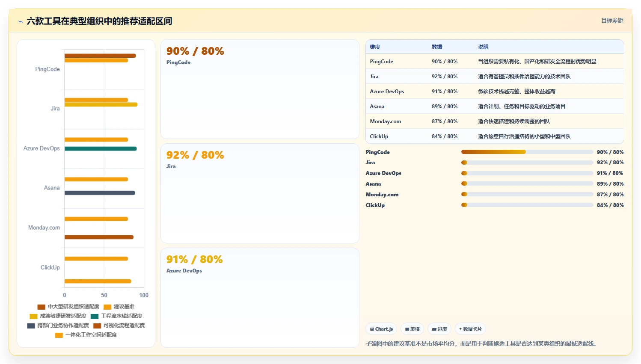
Task: Toggle the 成熟敏捷研发适配度 legend entry
Action: pos(58,316)
